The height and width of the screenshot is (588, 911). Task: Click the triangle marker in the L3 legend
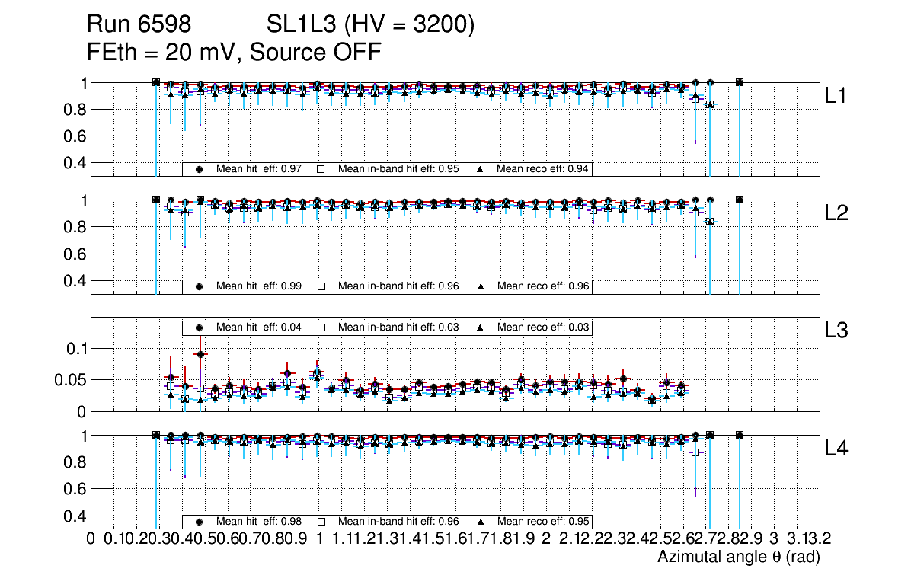pos(481,328)
